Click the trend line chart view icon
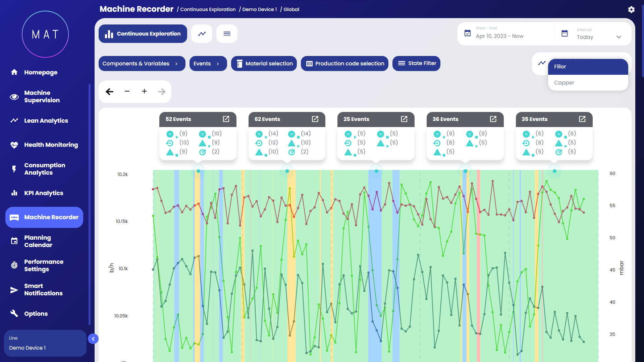Screen dimensions: 644x362 (202, 34)
